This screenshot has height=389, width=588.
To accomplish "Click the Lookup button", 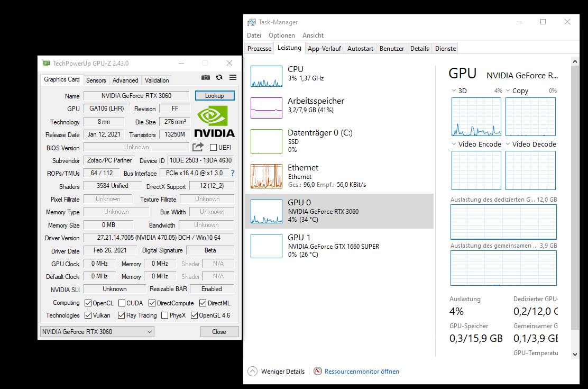I will (x=215, y=95).
